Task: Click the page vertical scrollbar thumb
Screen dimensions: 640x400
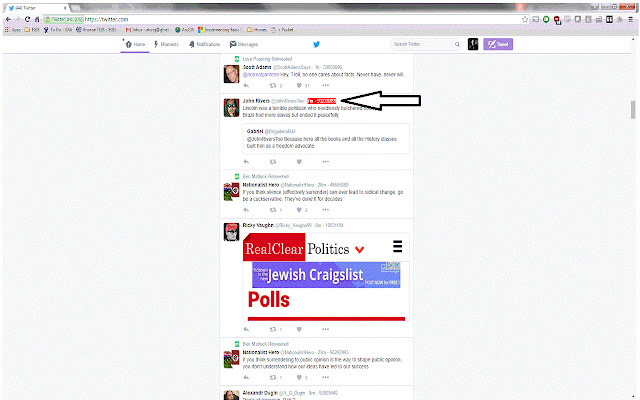Action: point(633,109)
